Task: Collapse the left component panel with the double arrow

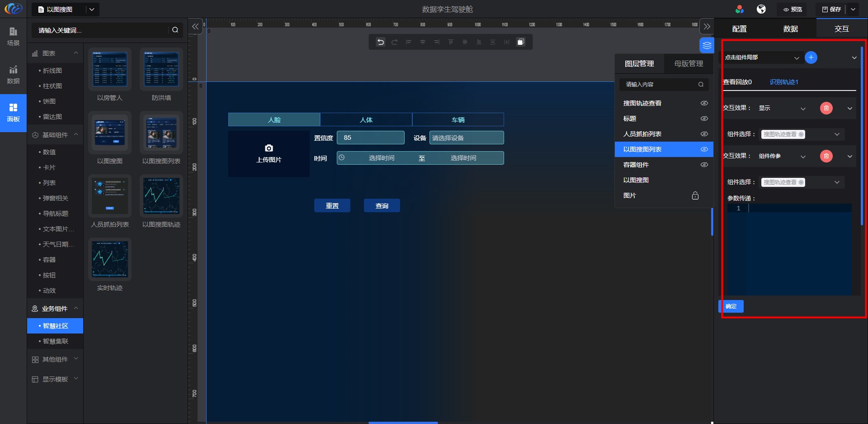Action: click(195, 27)
